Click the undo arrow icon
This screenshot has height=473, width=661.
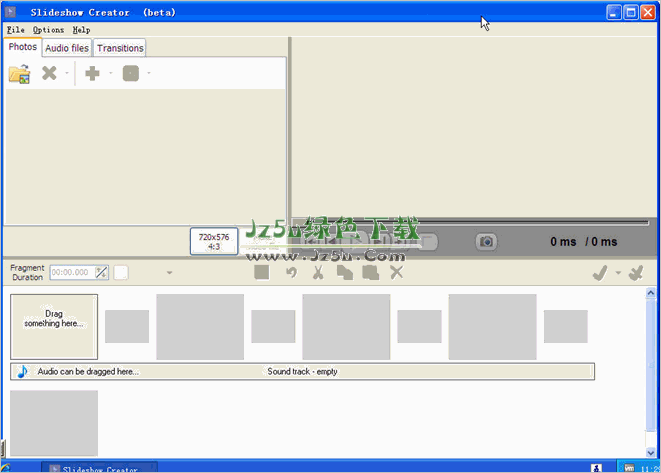(x=291, y=272)
